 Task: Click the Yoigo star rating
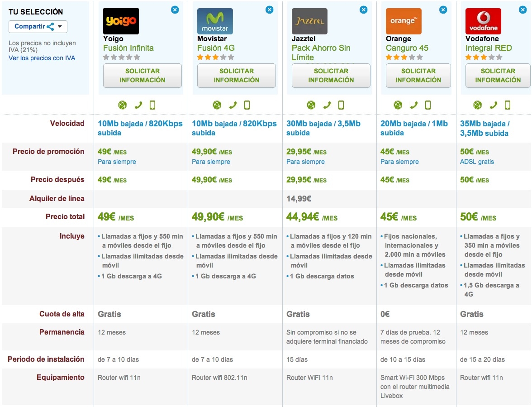(121, 57)
